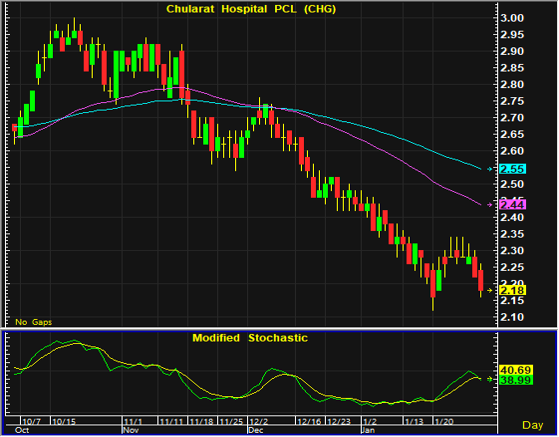Click the 1/2 date label
559x437 pixels.
coord(370,422)
